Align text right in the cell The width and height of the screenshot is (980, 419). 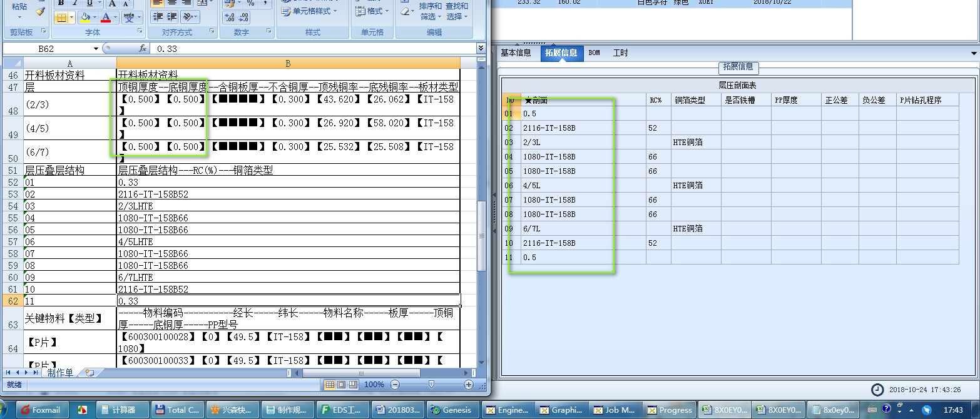tap(186, 3)
